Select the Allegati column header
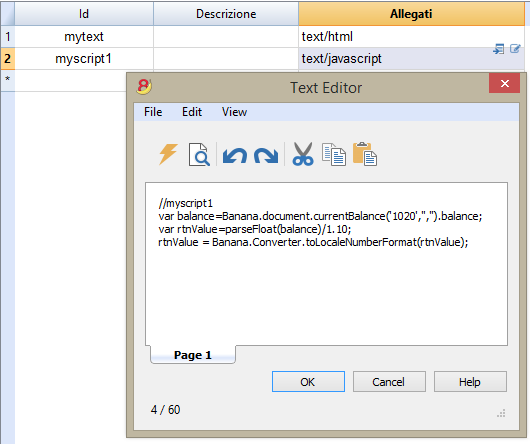This screenshot has height=444, width=530. click(x=411, y=14)
